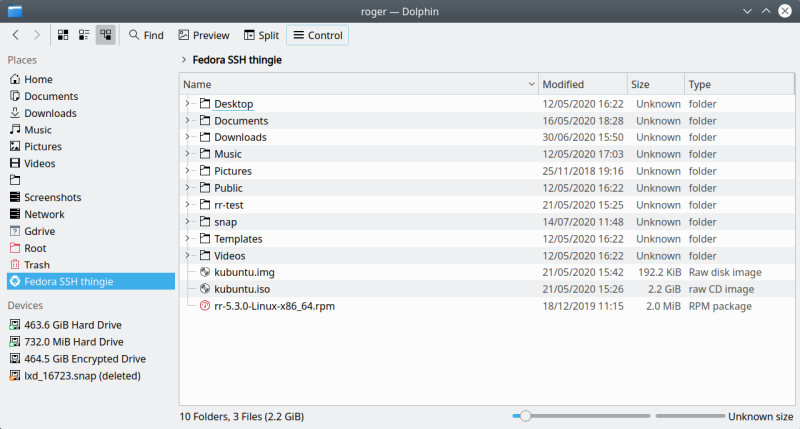
Task: Click the Name column sort dropdown arrow
Action: tap(530, 85)
